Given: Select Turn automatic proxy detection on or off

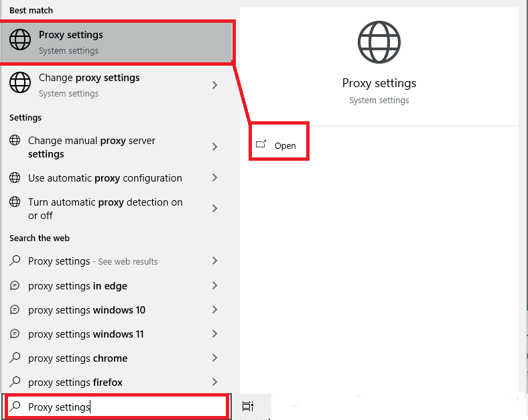Looking at the screenshot, I should pos(105,209).
